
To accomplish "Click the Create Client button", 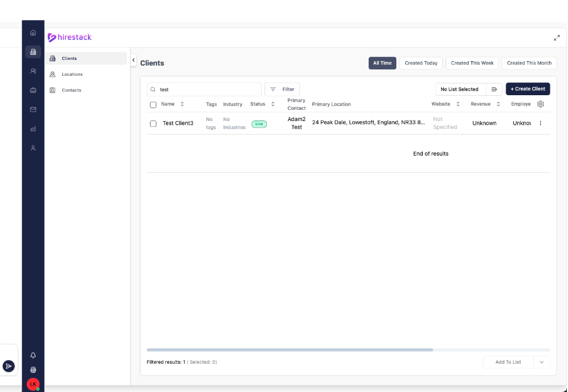I will point(527,89).
